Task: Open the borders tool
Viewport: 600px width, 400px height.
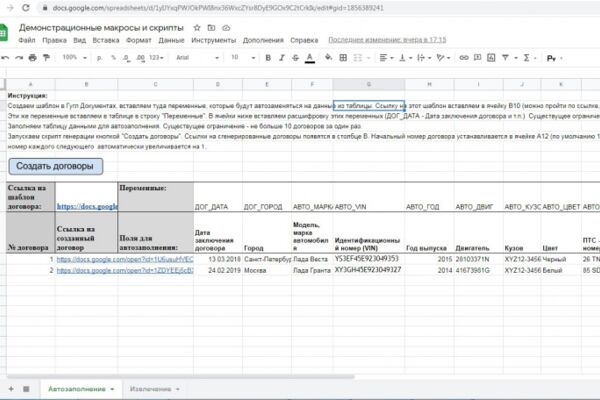Action: coord(343,58)
